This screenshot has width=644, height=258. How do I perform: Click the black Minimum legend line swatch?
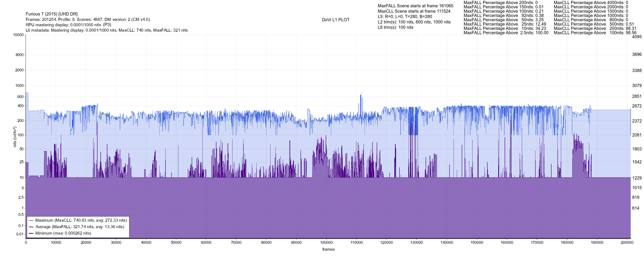coord(31,233)
